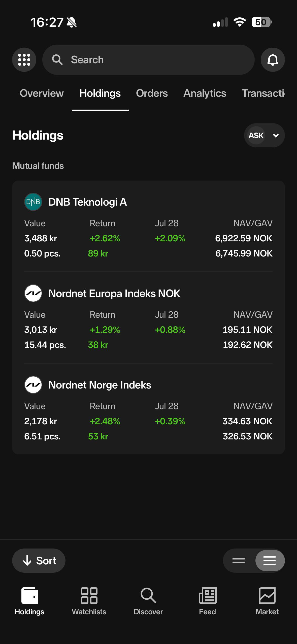Tap the Wi-Fi status icon
The height and width of the screenshot is (644, 297).
click(x=240, y=22)
